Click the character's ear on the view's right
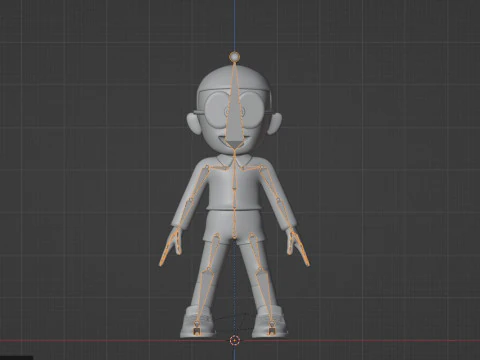The width and height of the screenshot is (480, 360). pyautogui.click(x=274, y=123)
